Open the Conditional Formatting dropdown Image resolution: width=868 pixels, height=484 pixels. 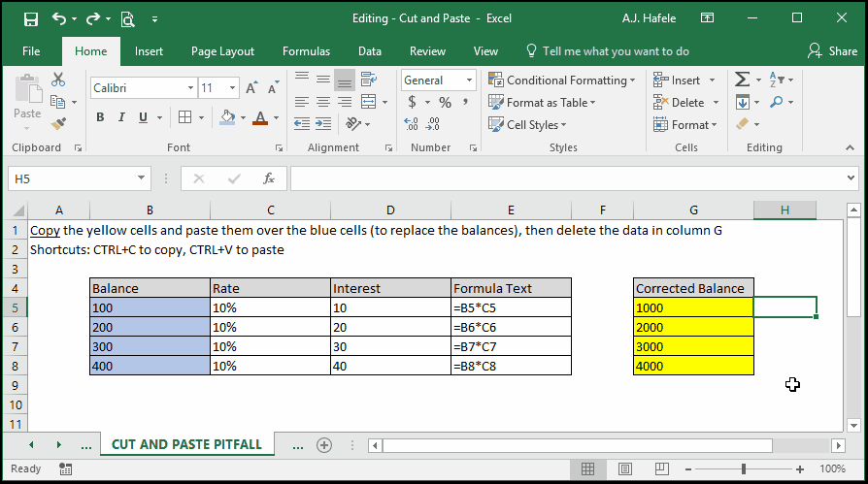click(x=562, y=81)
